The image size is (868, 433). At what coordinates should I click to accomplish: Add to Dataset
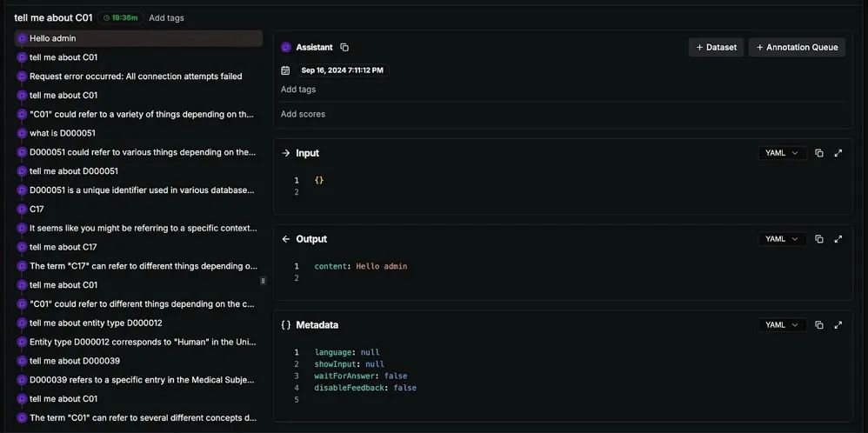[x=716, y=48]
